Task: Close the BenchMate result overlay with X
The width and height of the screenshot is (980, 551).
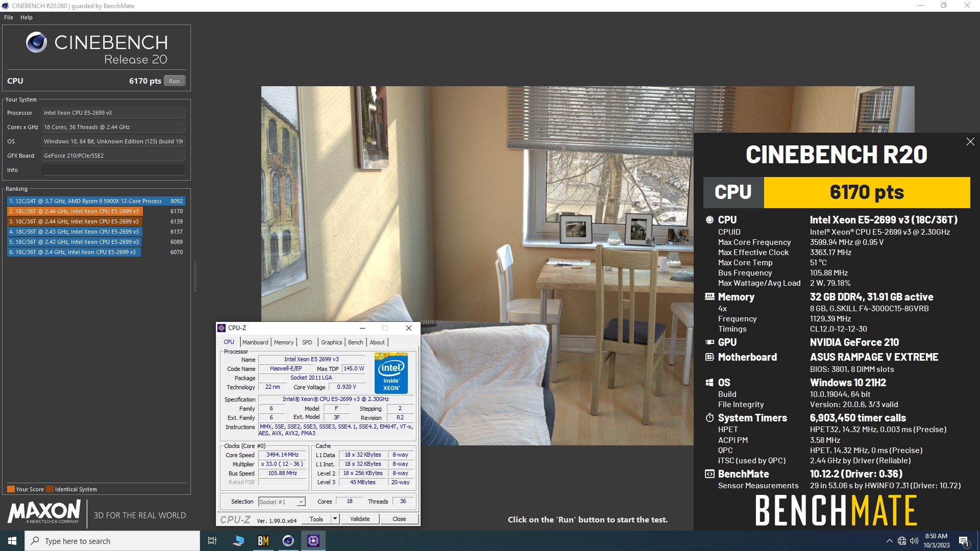Action: coord(970,142)
